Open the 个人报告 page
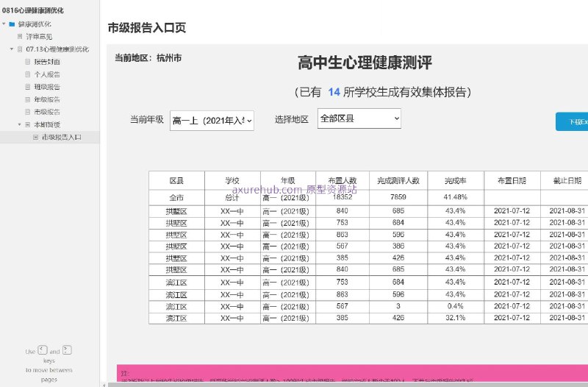This screenshot has height=387, width=588. click(47, 74)
